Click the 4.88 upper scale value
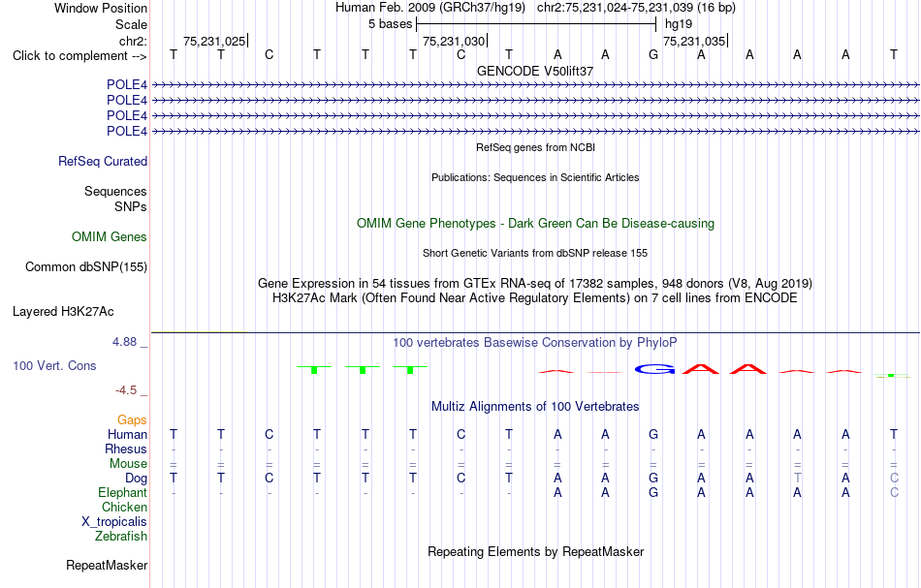Image resolution: width=921 pixels, height=588 pixels. pos(124,342)
